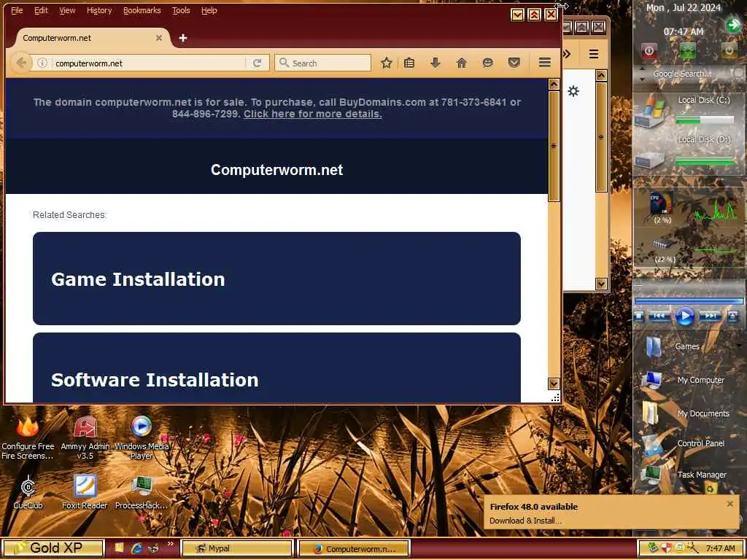Follow the 'Click here for more details' link

click(312, 114)
